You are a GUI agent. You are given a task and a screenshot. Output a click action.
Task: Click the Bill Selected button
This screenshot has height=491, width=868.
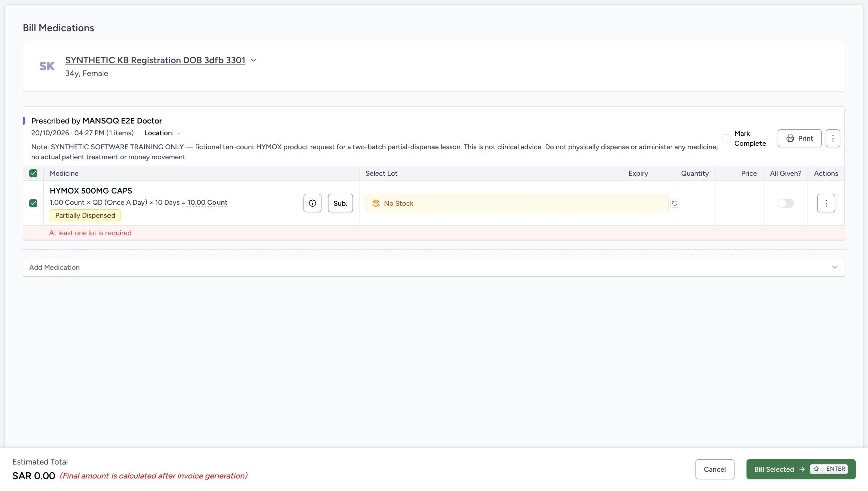(801, 469)
